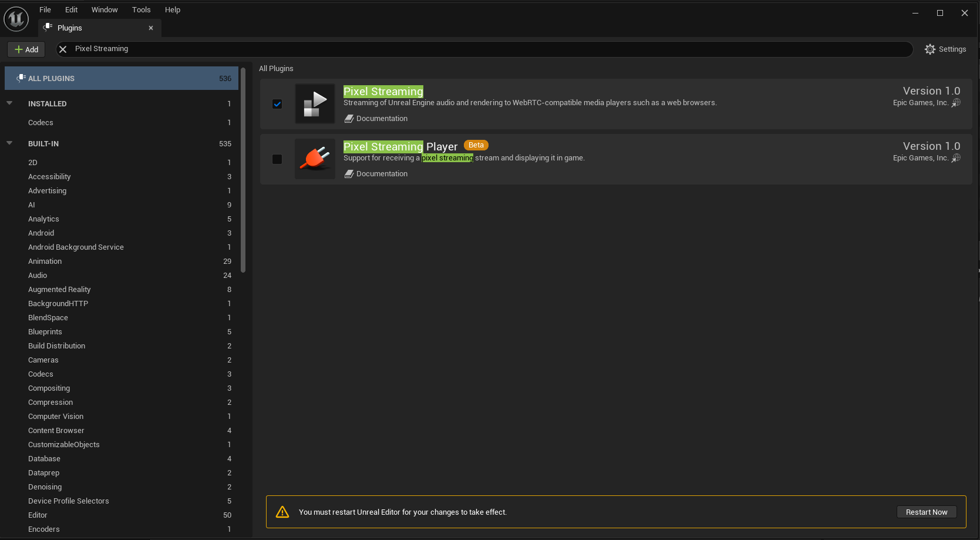Click the Epic Games globe icon for Pixel Streaming Player

956,158
